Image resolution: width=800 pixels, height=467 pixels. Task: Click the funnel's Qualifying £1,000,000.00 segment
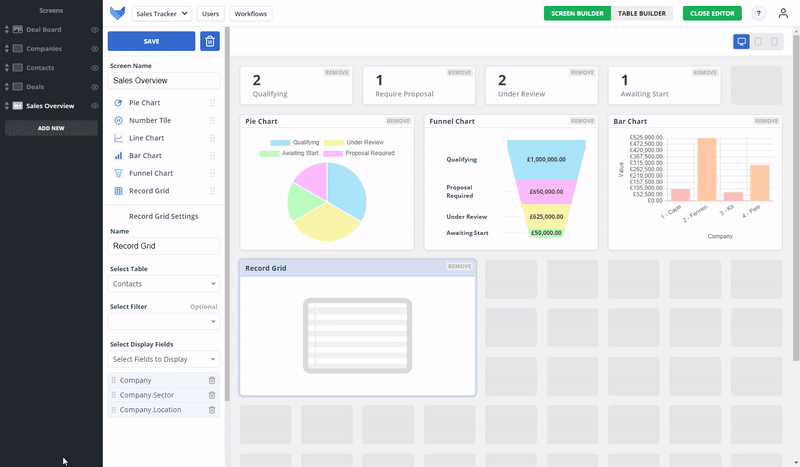(x=546, y=159)
